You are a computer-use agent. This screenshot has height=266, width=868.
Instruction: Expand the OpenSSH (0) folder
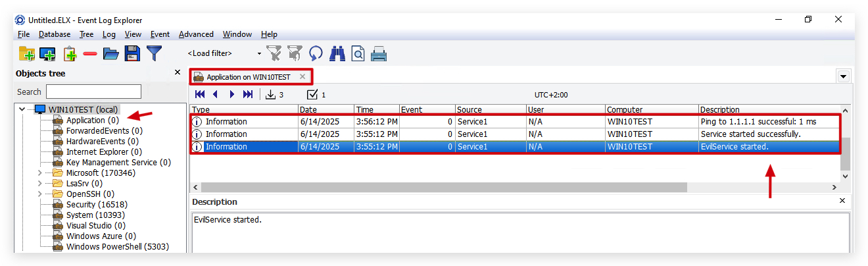click(40, 194)
